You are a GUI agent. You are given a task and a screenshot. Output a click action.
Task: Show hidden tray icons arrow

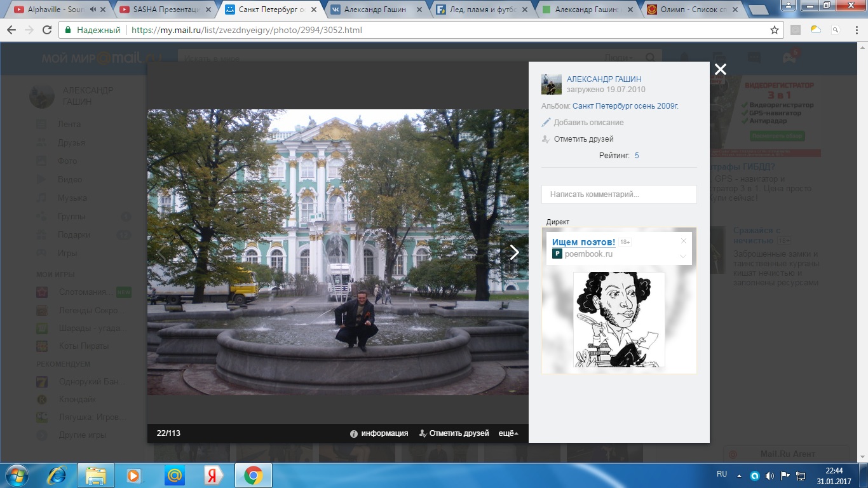click(739, 475)
